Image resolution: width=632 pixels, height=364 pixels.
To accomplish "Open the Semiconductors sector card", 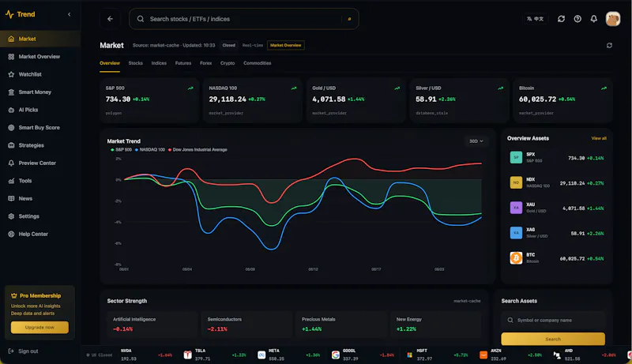I will pyautogui.click(x=247, y=325).
